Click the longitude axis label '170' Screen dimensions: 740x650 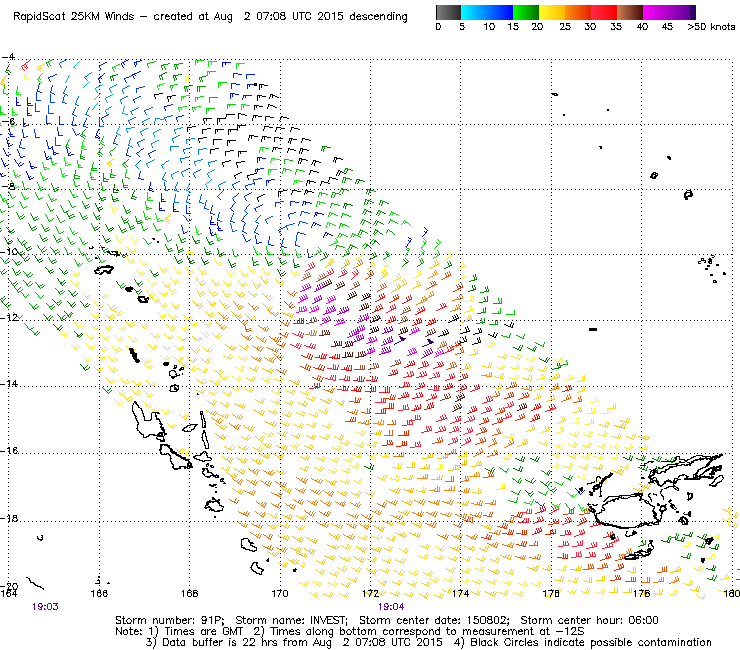click(280, 593)
